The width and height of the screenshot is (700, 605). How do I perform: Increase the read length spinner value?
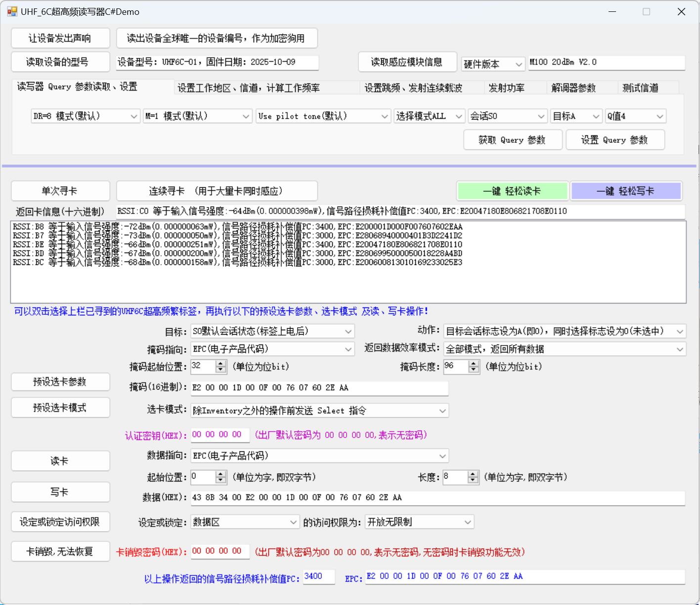[x=473, y=474]
